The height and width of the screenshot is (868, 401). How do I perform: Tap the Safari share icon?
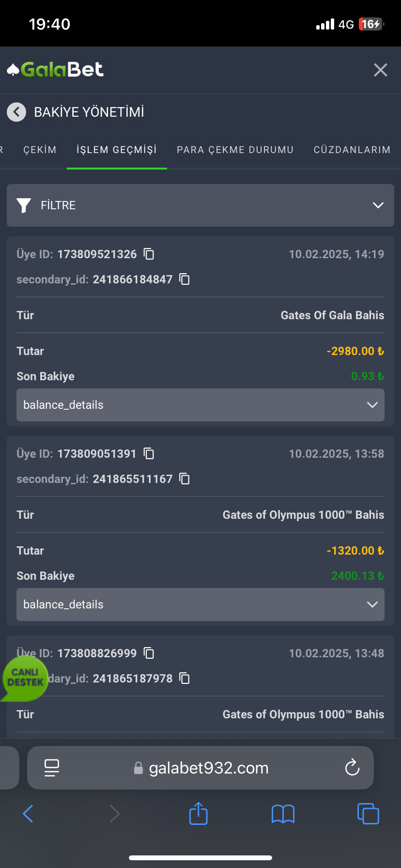tap(198, 813)
